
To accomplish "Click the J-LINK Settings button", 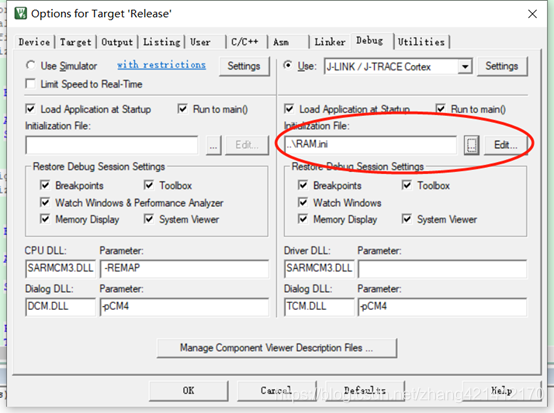I will (502, 66).
